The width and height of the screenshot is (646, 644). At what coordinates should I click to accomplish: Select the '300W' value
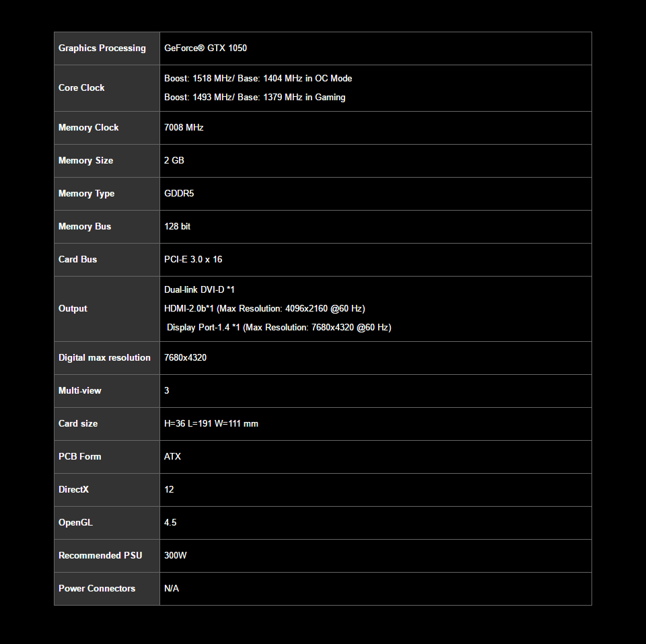175,556
